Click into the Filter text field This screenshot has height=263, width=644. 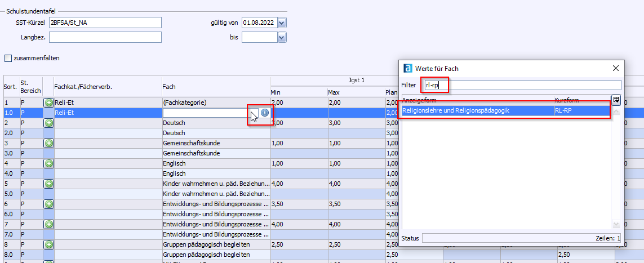tap(521, 85)
